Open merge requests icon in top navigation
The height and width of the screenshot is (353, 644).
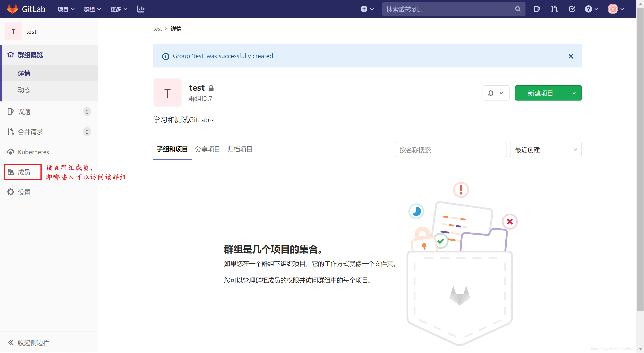[x=554, y=9]
